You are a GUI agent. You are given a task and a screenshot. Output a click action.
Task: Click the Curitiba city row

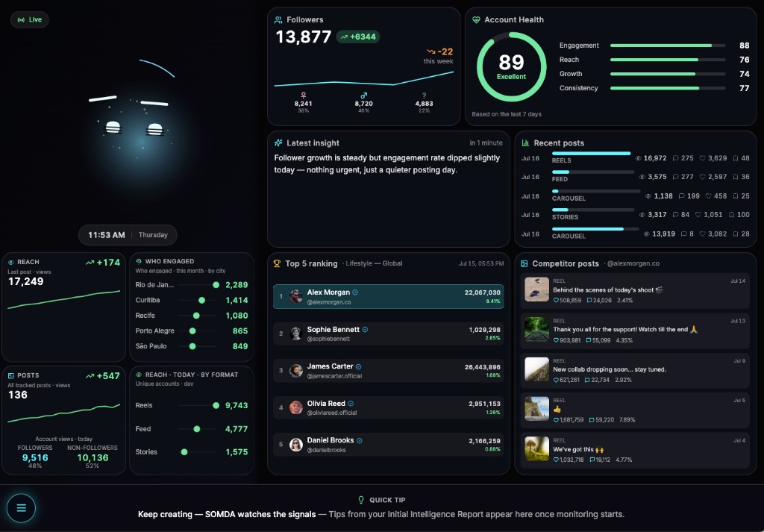192,300
